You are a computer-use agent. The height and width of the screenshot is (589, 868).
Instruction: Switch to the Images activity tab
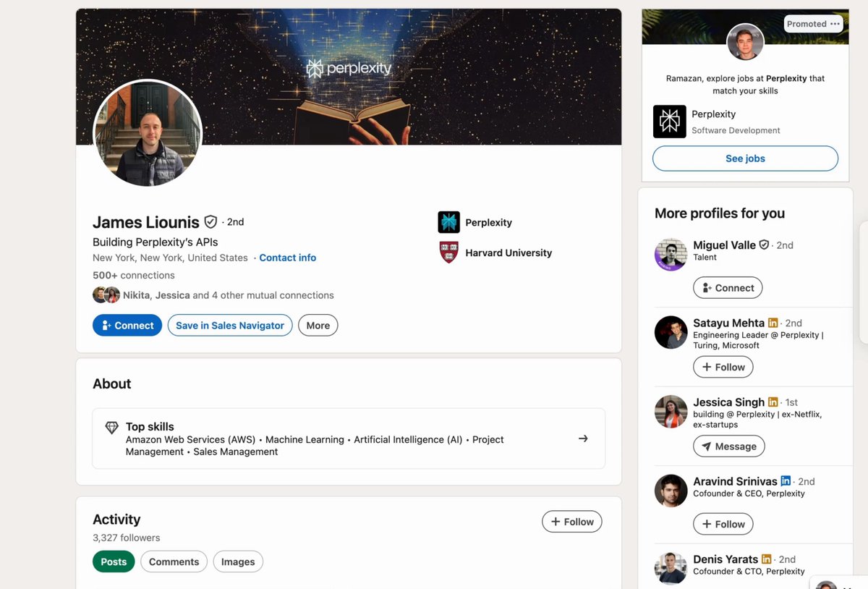[x=238, y=562]
